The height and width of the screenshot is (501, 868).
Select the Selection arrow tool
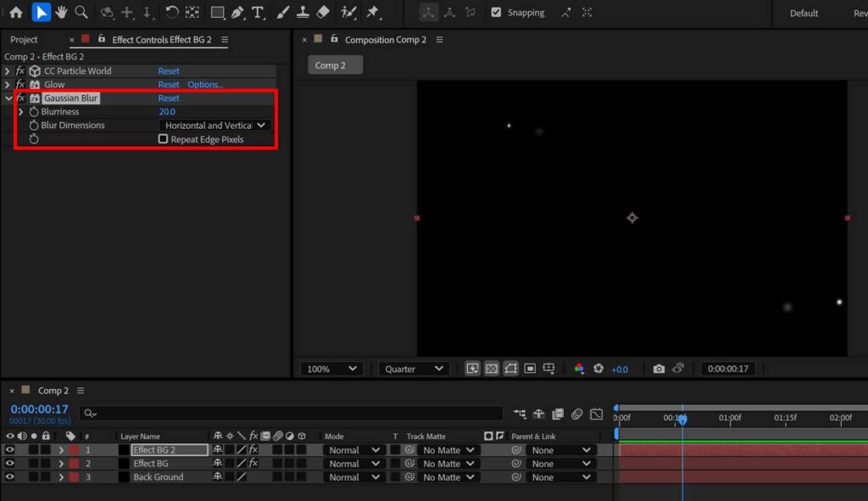[x=41, y=12]
